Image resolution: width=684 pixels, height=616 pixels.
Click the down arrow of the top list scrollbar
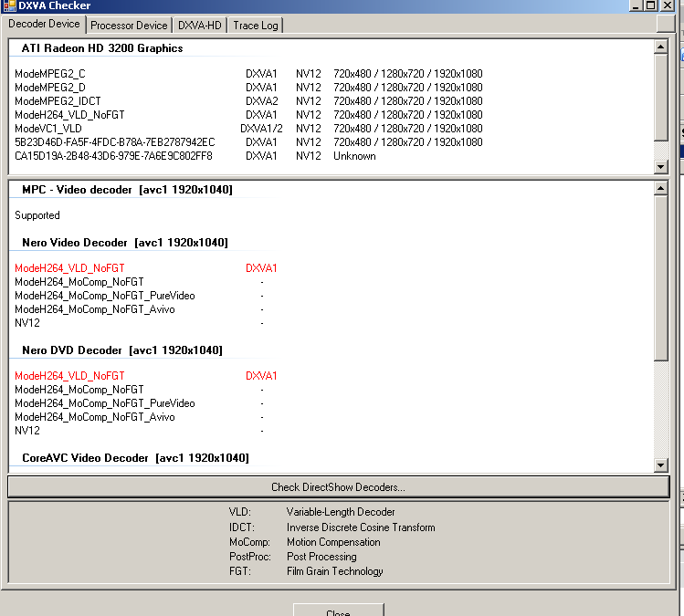(661, 167)
